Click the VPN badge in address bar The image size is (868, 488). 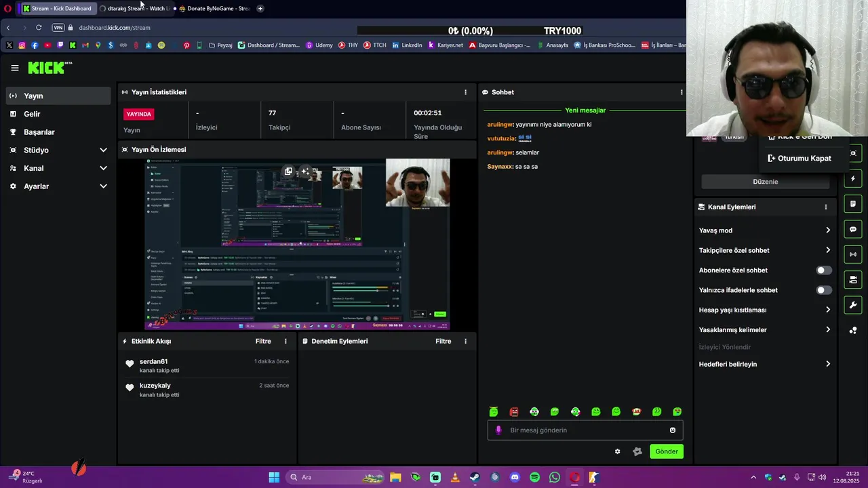point(58,28)
